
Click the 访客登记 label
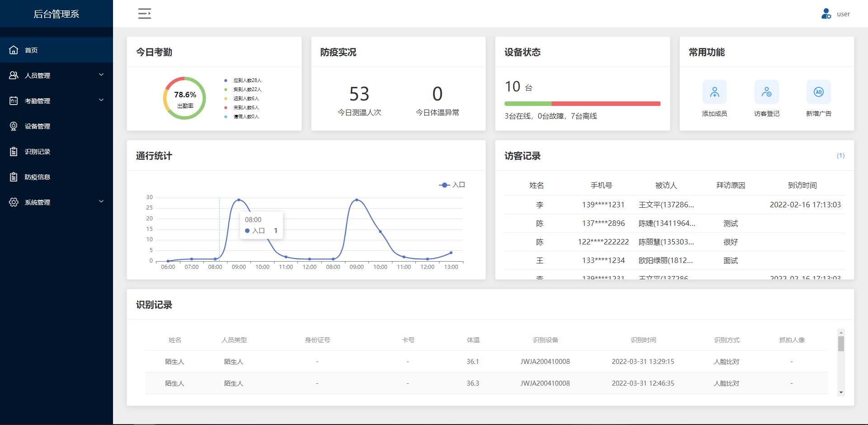pos(767,114)
